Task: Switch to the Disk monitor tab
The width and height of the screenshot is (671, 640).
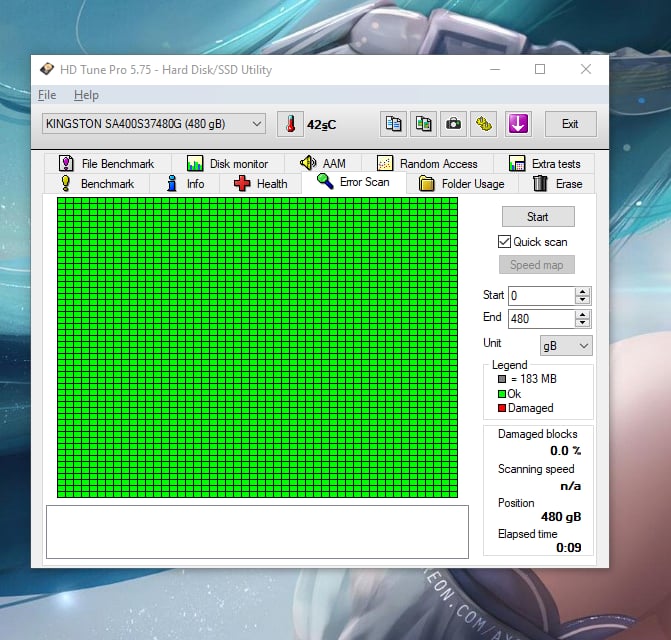Action: (227, 163)
